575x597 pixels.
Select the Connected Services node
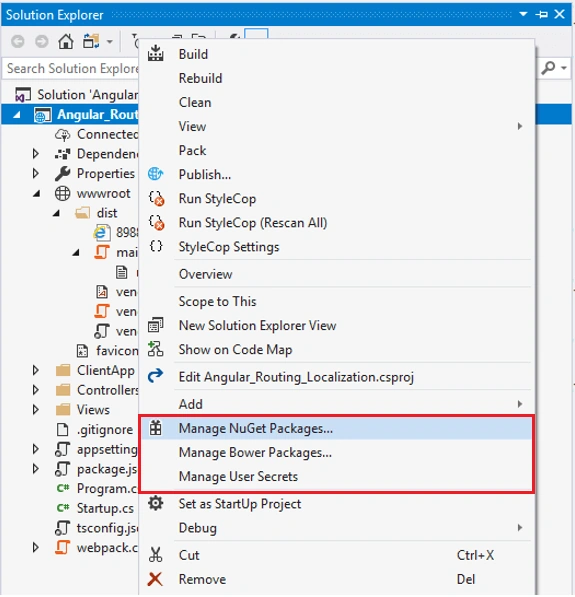(107, 134)
